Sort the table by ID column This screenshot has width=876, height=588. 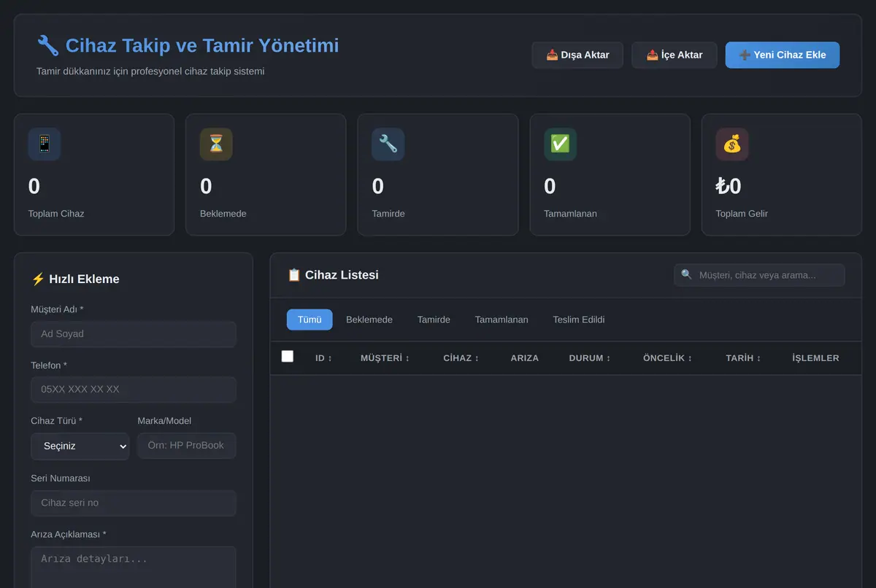(323, 358)
